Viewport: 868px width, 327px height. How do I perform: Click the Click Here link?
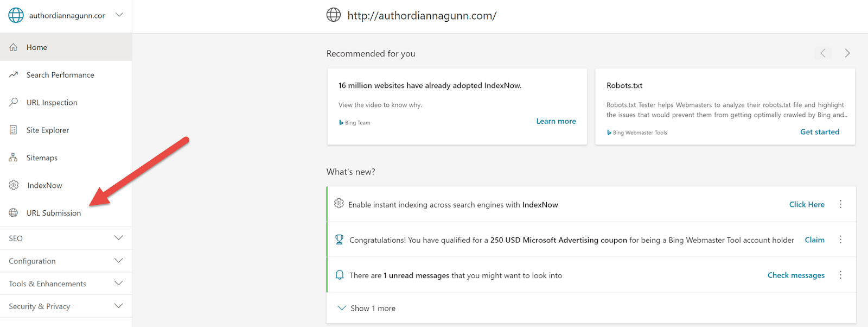[x=807, y=204]
